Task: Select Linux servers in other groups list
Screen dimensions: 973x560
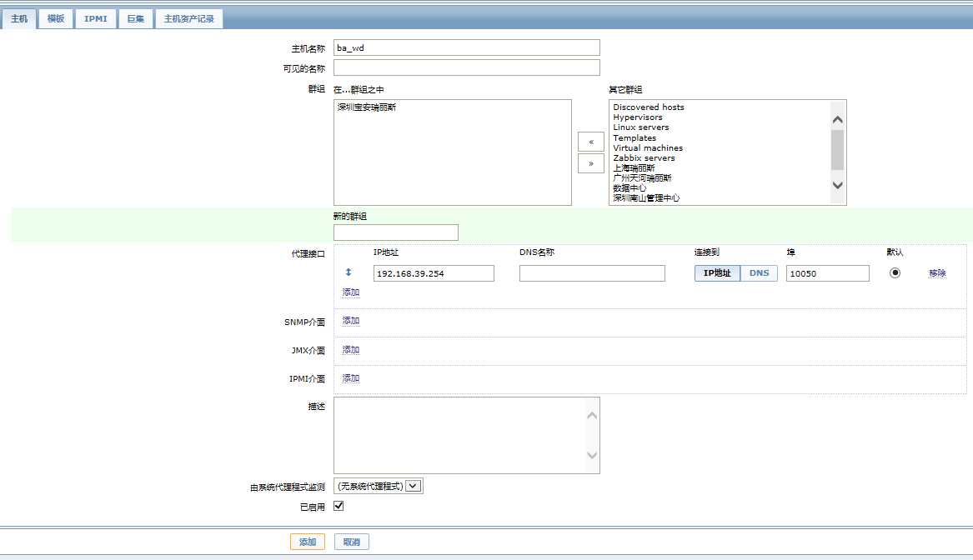Action: [641, 127]
